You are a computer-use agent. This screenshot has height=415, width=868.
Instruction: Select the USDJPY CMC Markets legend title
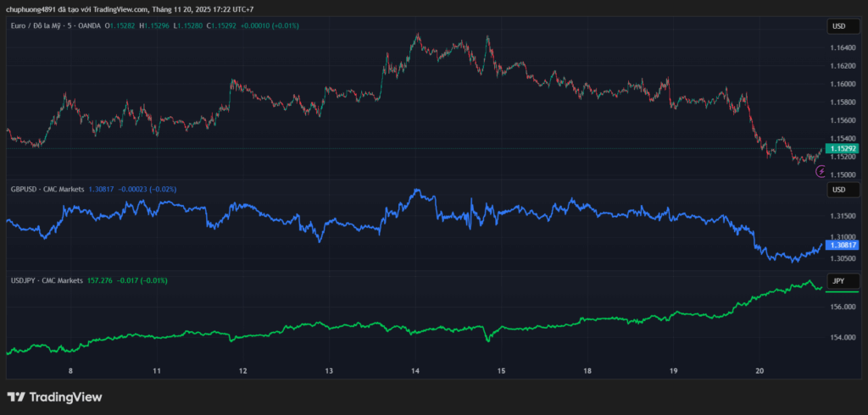coord(47,280)
